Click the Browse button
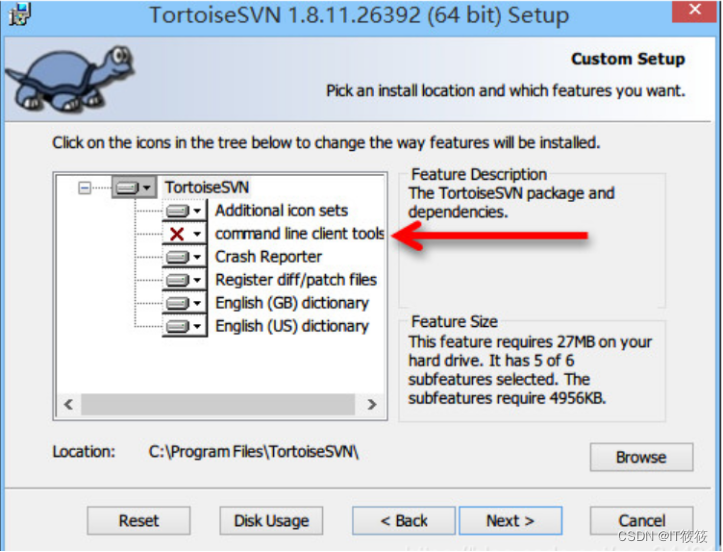 641,457
